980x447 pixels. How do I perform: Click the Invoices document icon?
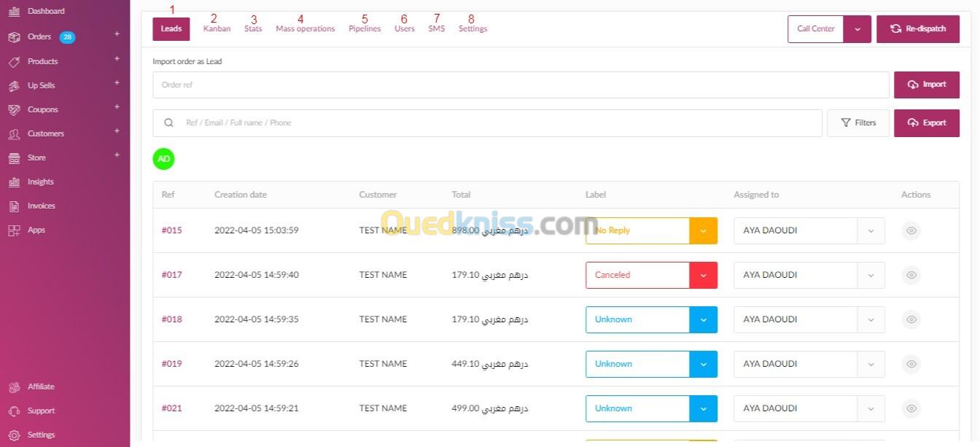(x=14, y=206)
